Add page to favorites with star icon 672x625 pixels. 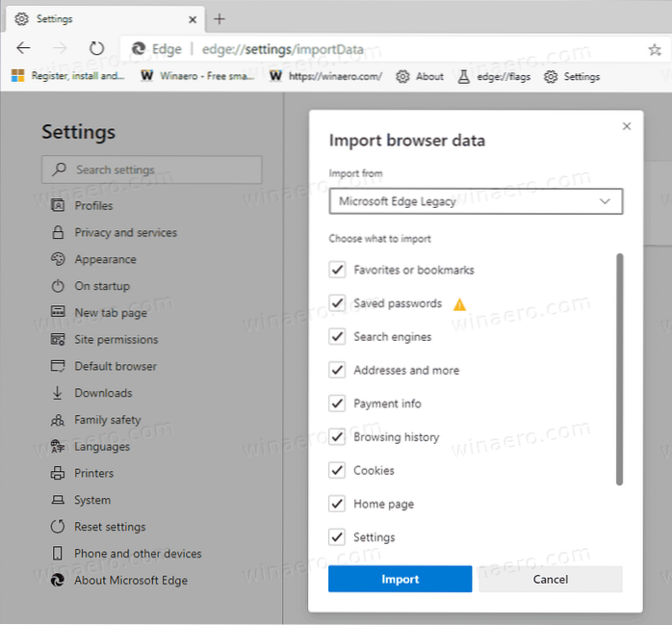click(x=655, y=49)
